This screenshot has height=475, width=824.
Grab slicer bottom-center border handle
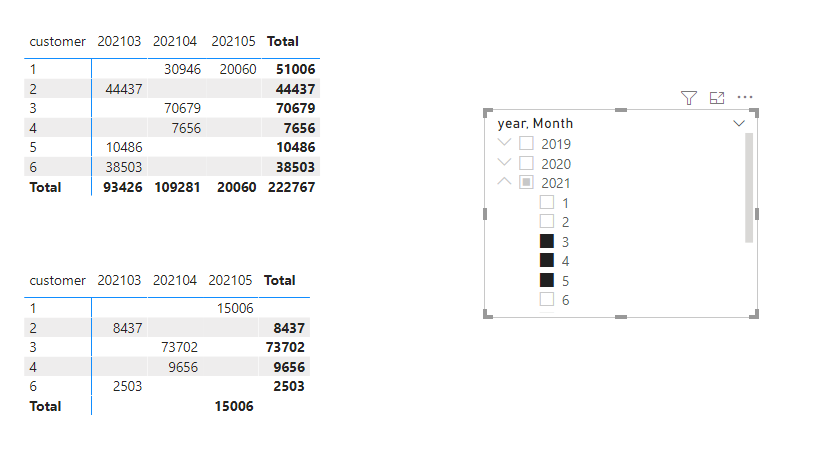point(621,317)
